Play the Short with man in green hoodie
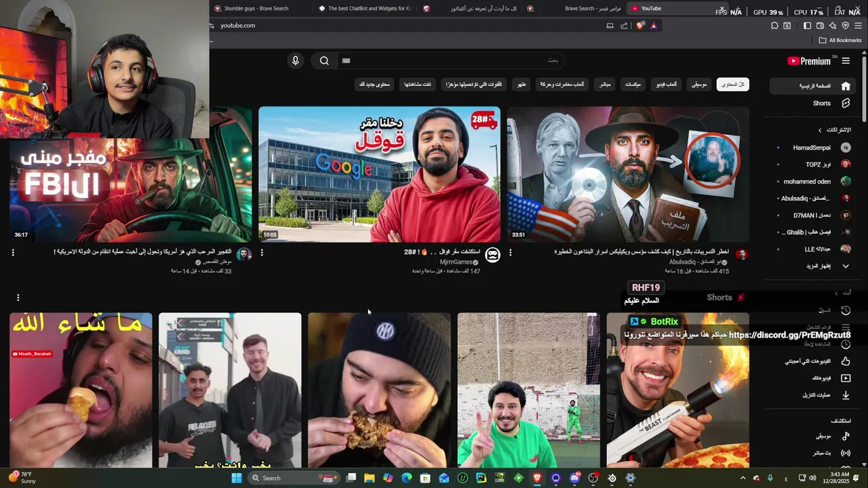 coord(529,390)
